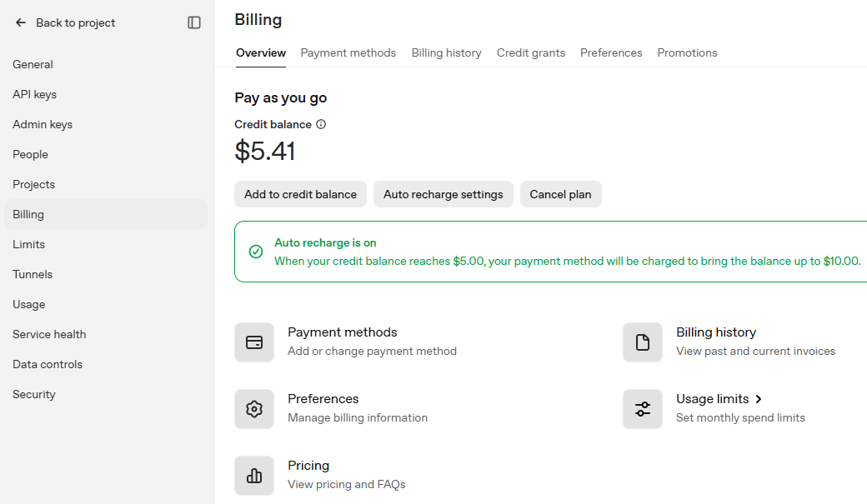Expand Usage limits chevron arrow
867x504 pixels.
click(759, 399)
